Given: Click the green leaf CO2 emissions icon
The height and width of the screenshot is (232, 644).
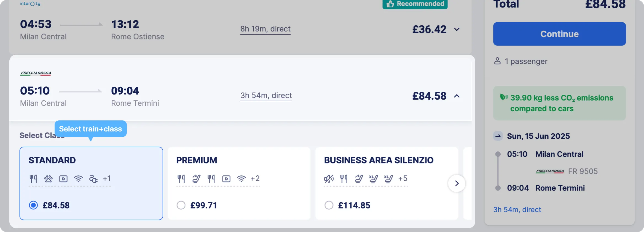Looking at the screenshot, I should (x=504, y=97).
